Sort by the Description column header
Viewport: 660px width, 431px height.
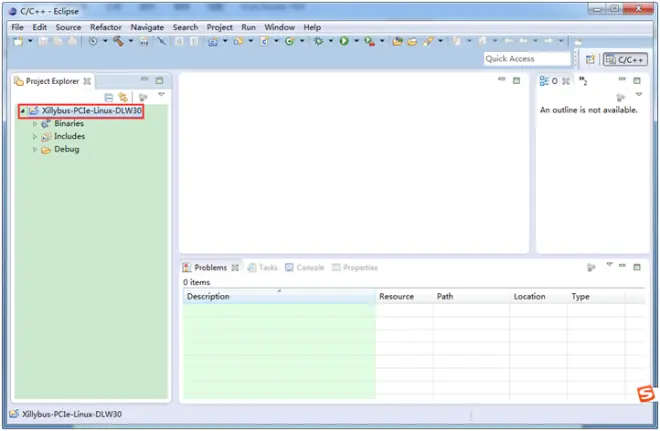pos(279,297)
